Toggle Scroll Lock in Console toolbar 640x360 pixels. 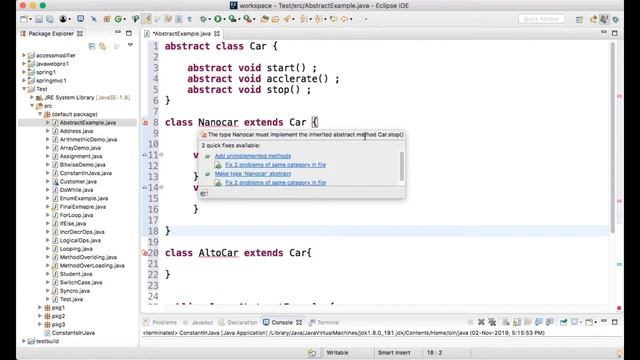point(517,322)
